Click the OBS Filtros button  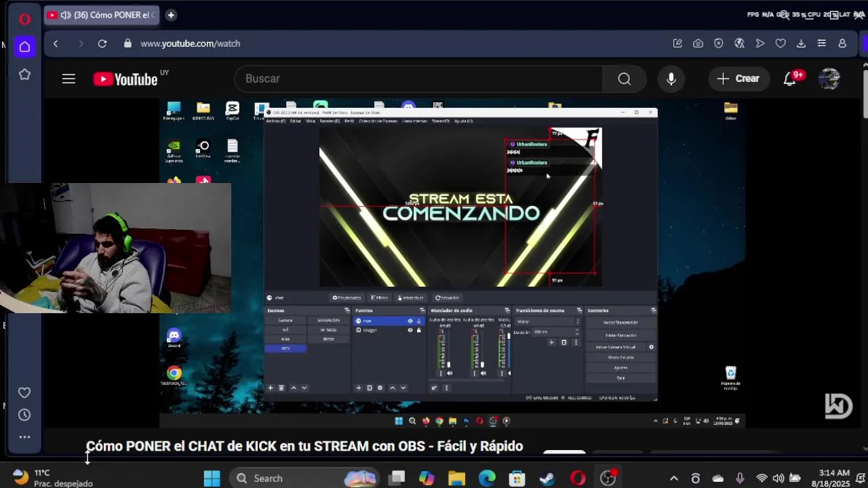tap(380, 298)
